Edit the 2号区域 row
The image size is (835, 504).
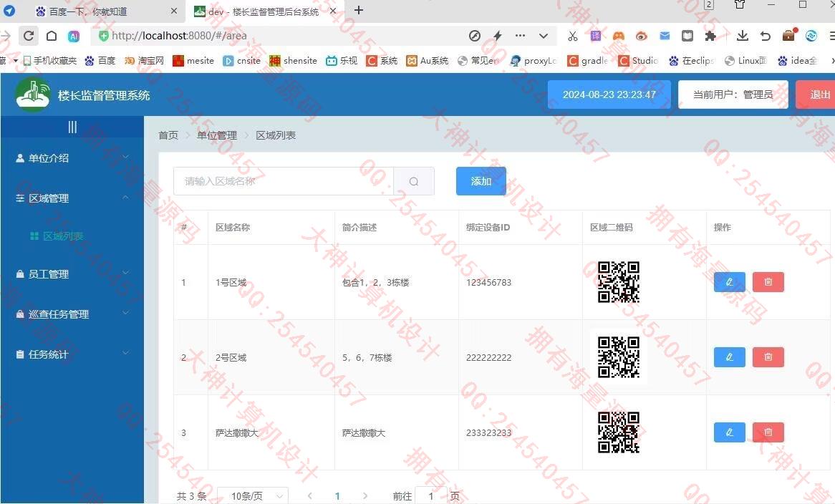point(730,357)
